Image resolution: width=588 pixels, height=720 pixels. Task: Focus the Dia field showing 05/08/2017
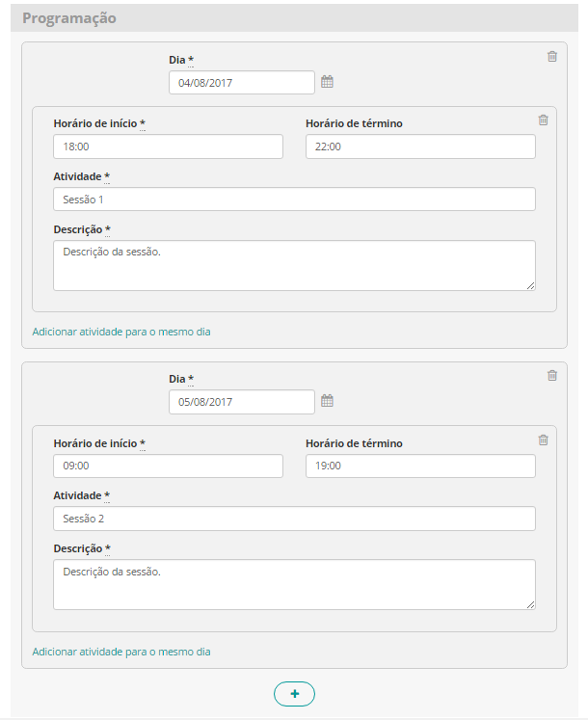point(242,402)
